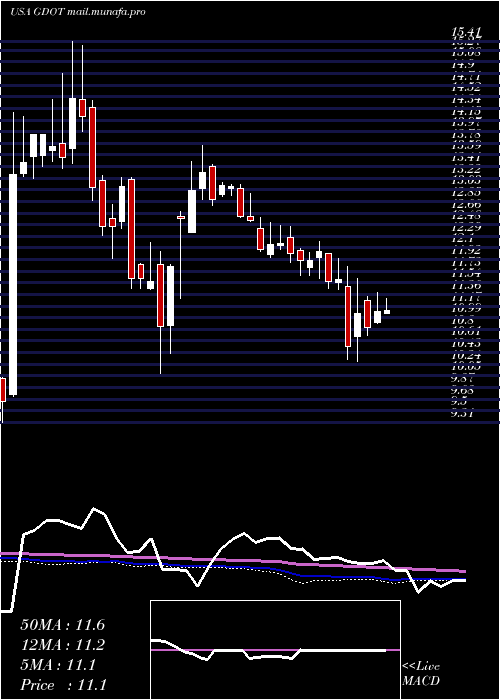This screenshot has height=700, width=500.
Task: Click the 13.41 price axis label
Action: pyautogui.click(x=466, y=158)
